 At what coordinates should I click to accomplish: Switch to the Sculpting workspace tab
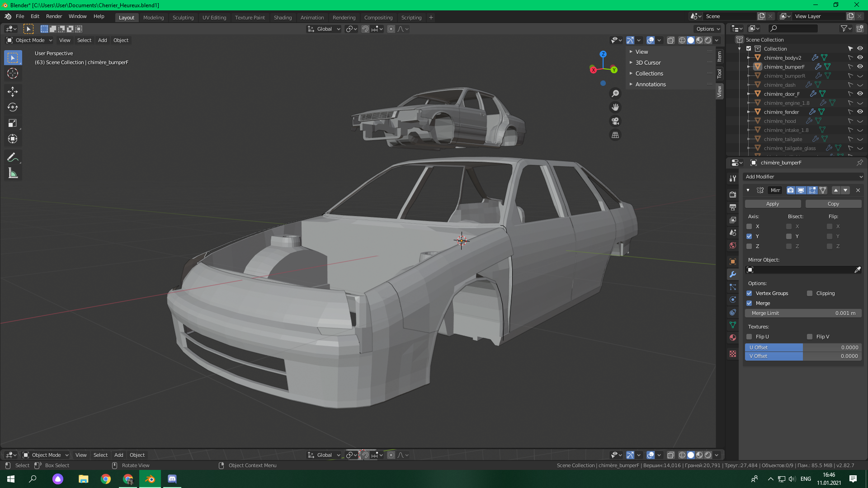click(x=183, y=18)
